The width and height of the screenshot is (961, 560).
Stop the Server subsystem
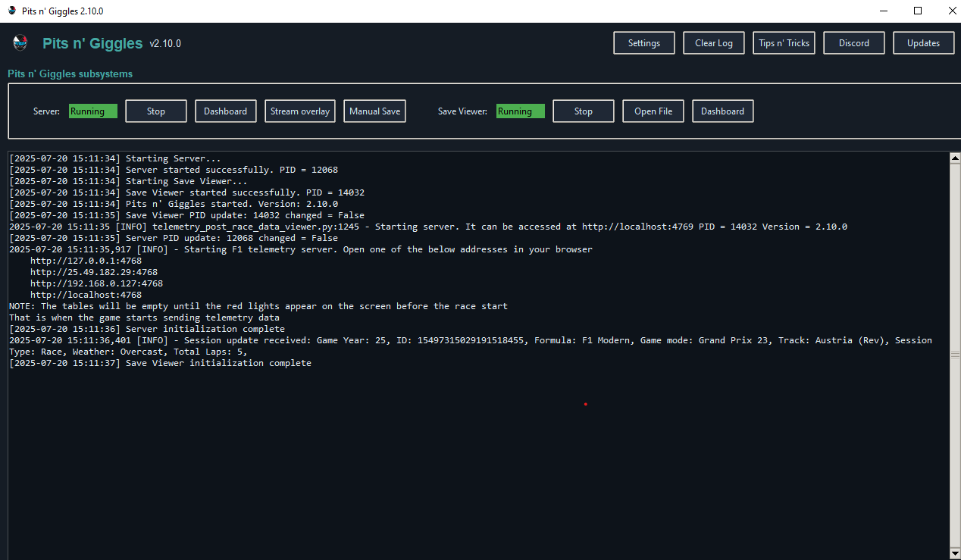point(155,111)
